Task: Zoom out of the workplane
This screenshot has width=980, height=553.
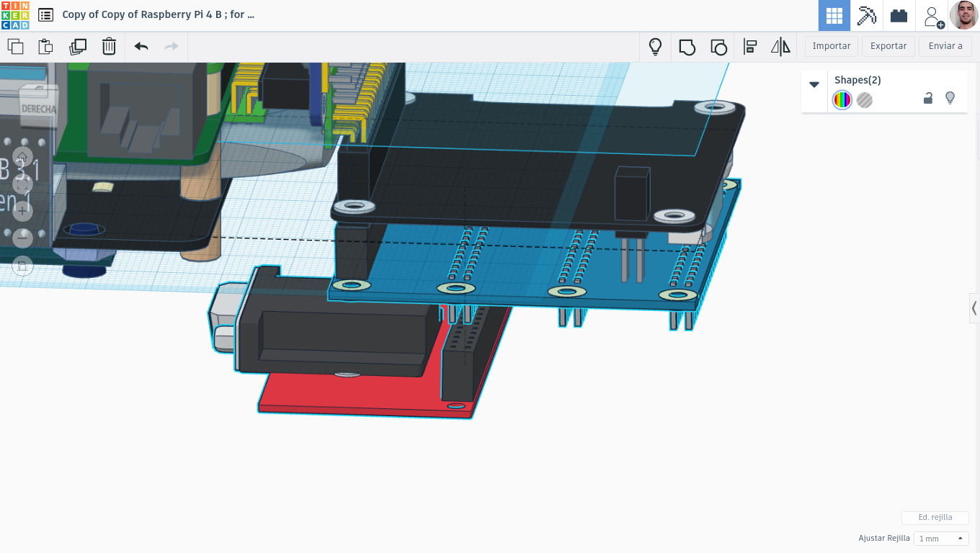Action: 22,238
